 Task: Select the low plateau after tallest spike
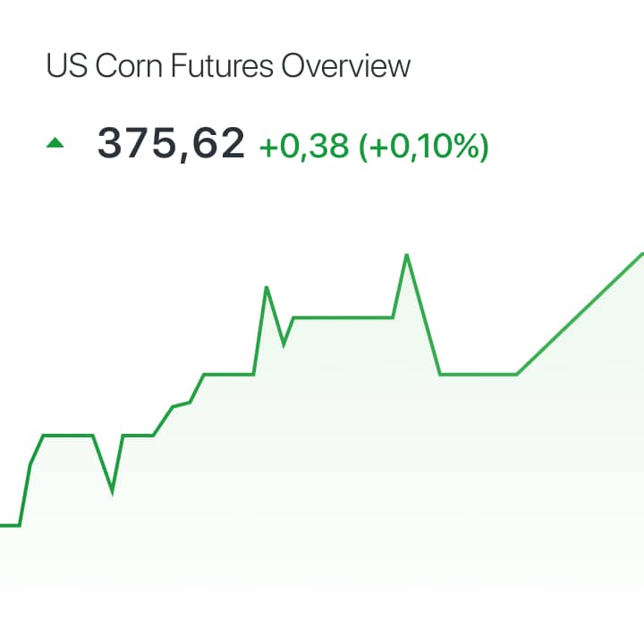click(479, 374)
